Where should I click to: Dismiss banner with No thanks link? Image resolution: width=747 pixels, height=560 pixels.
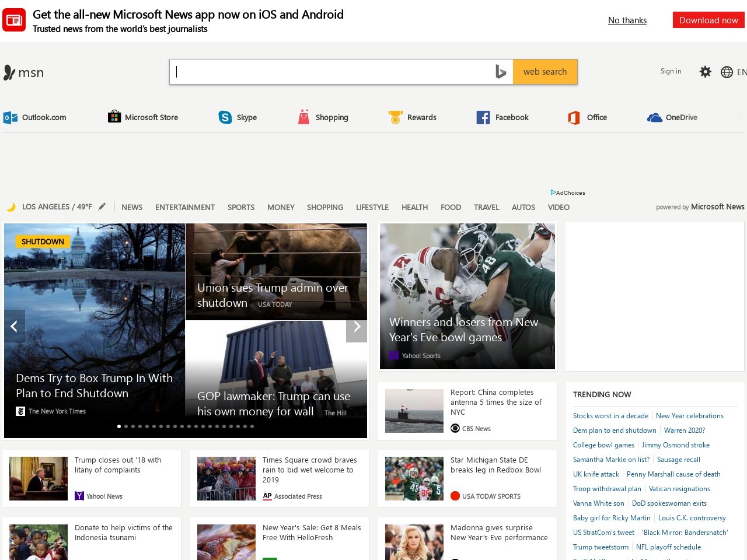(627, 20)
